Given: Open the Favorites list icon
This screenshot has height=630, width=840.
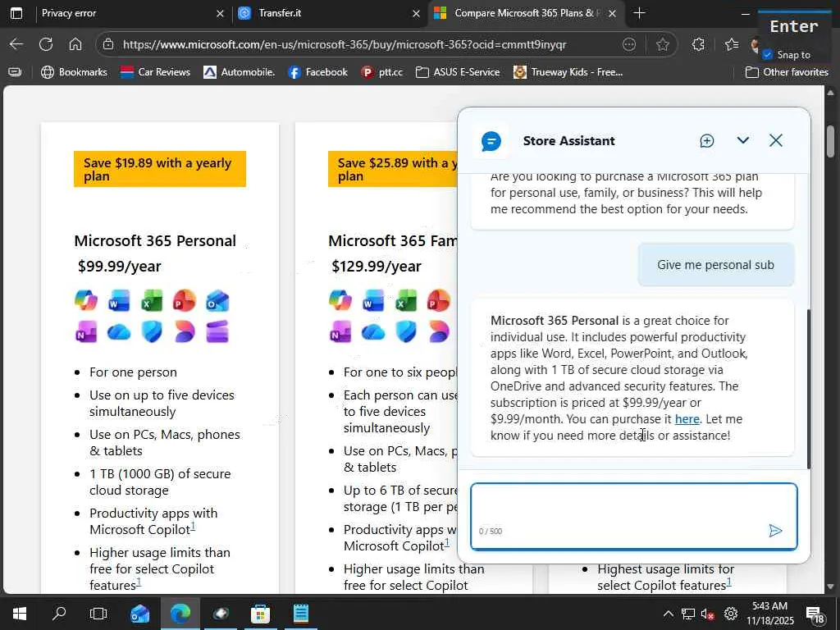Looking at the screenshot, I should pyautogui.click(x=731, y=44).
